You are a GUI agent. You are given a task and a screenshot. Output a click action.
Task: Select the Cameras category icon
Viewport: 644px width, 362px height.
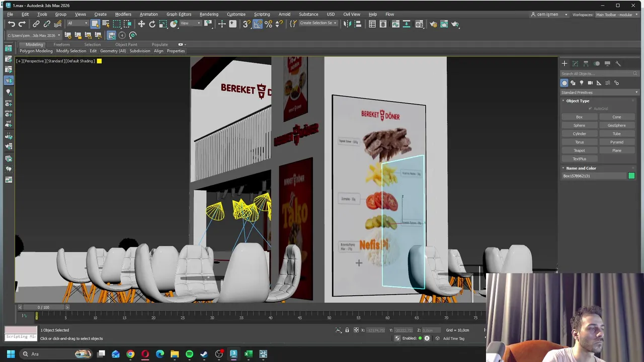coord(590,83)
